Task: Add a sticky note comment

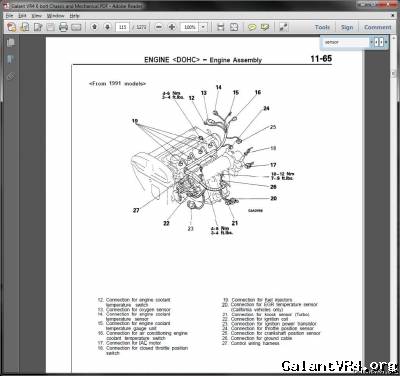Action: (252, 27)
